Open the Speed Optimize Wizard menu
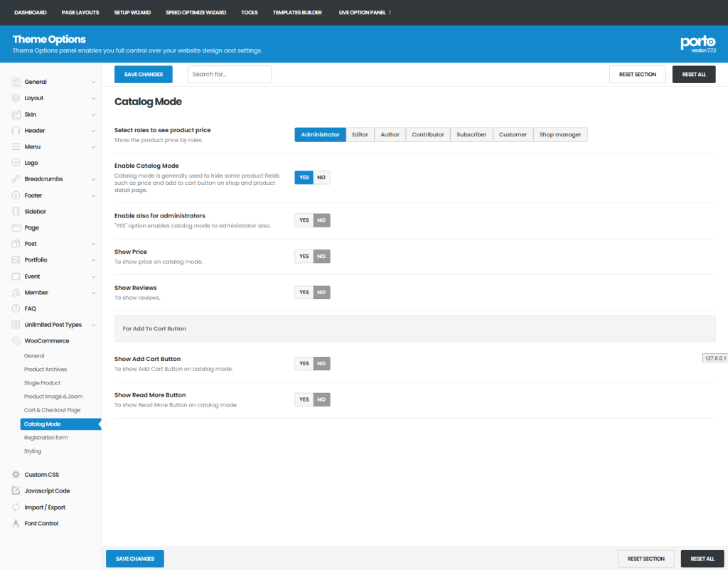Screen dimensions: 728x570 (x=196, y=13)
